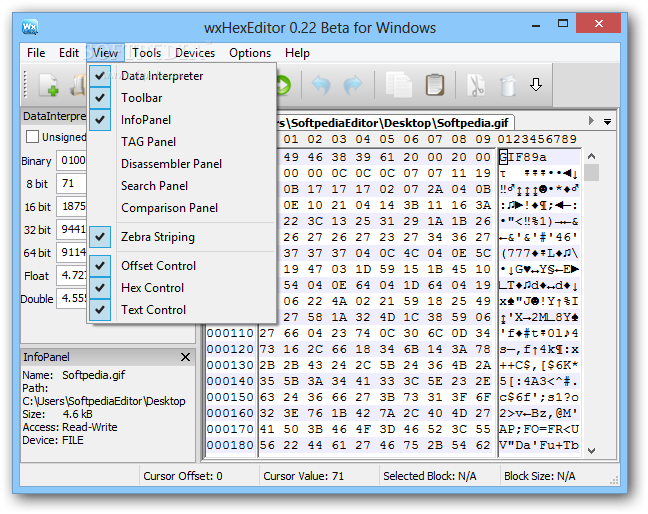Click the Float value field
The width and height of the screenshot is (648, 514).
pos(72,275)
